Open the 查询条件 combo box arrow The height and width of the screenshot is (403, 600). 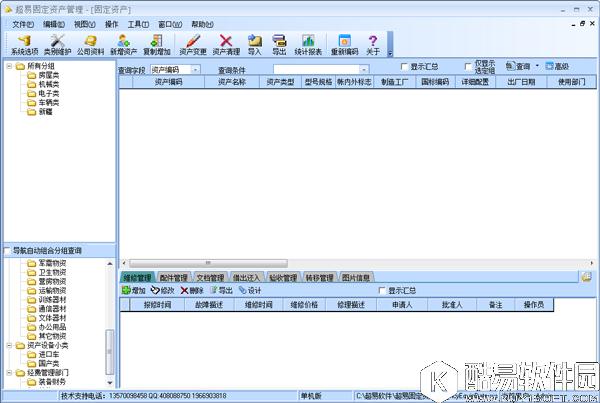(364, 69)
